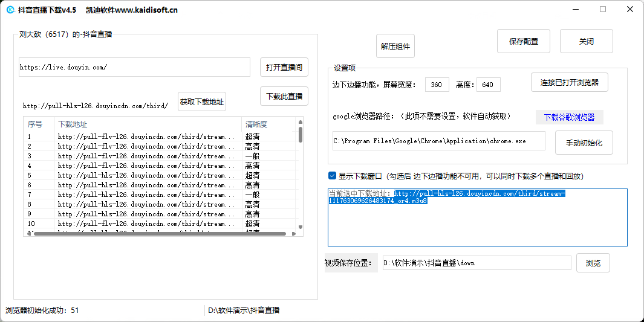Screen dimensions: 644x322
Task: Click the 下载此直播 button
Action: 284,97
